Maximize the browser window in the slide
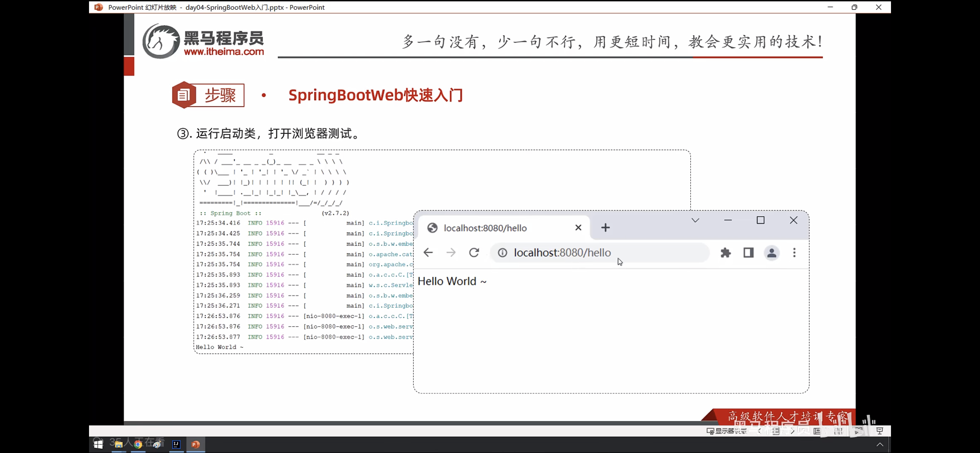980x453 pixels. point(761,220)
